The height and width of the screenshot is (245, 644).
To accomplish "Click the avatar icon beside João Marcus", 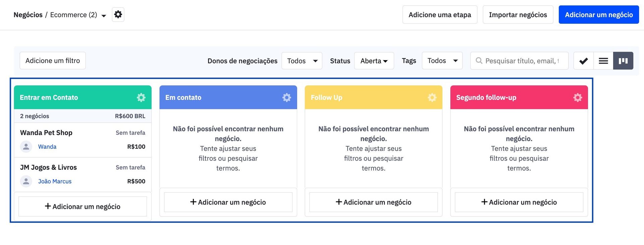I will click(x=26, y=181).
